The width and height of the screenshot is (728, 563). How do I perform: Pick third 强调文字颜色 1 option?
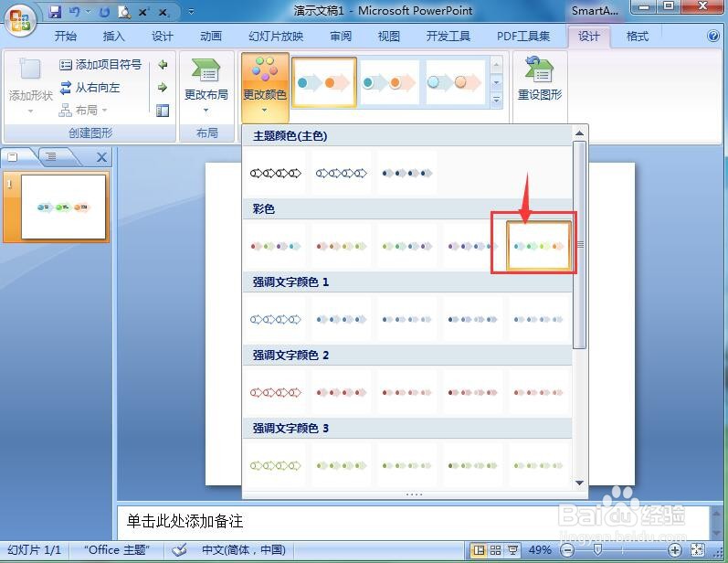[407, 320]
